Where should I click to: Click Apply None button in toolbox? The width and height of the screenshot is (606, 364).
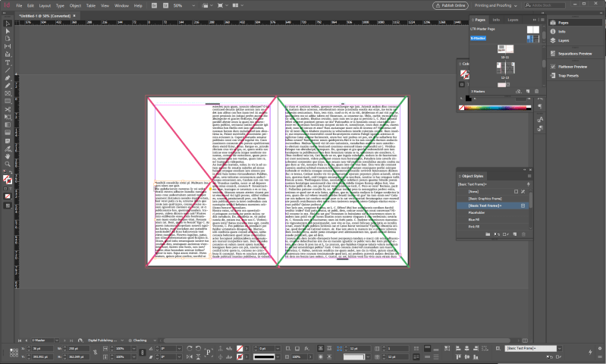(x=8, y=196)
